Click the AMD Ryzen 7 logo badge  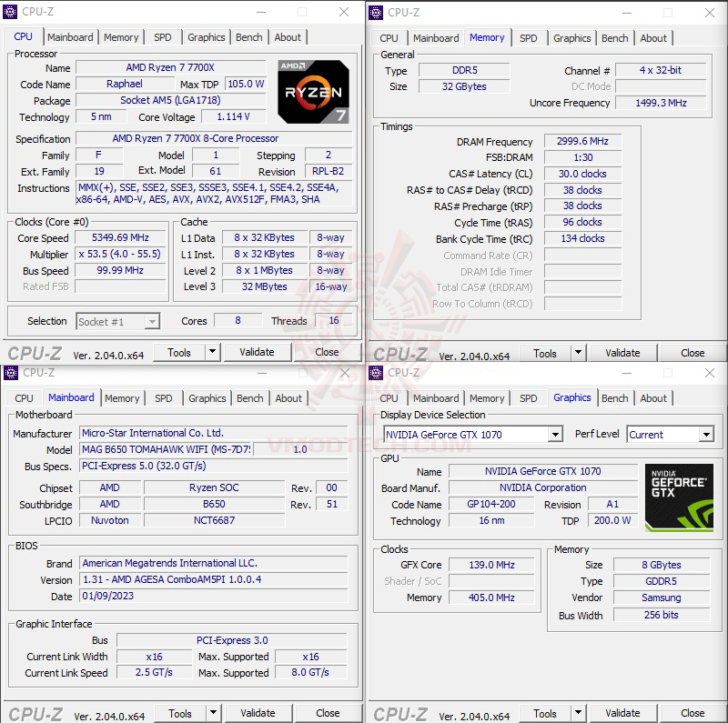point(313,91)
